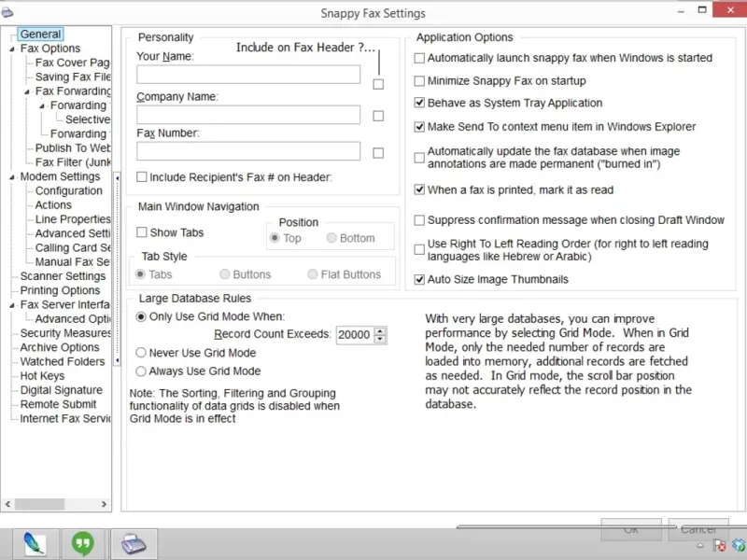Check Include Recipient's Fax # on Header
This screenshot has height=560, width=747.
[x=142, y=177]
